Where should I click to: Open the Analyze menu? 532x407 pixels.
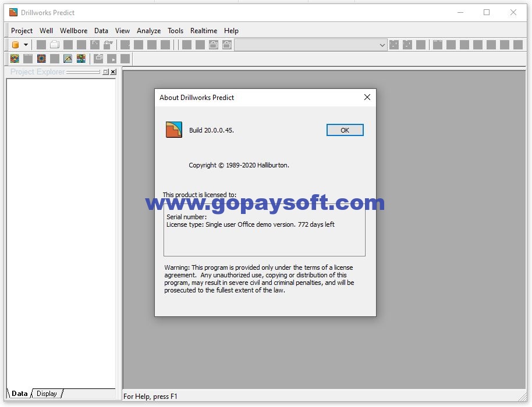(x=148, y=31)
